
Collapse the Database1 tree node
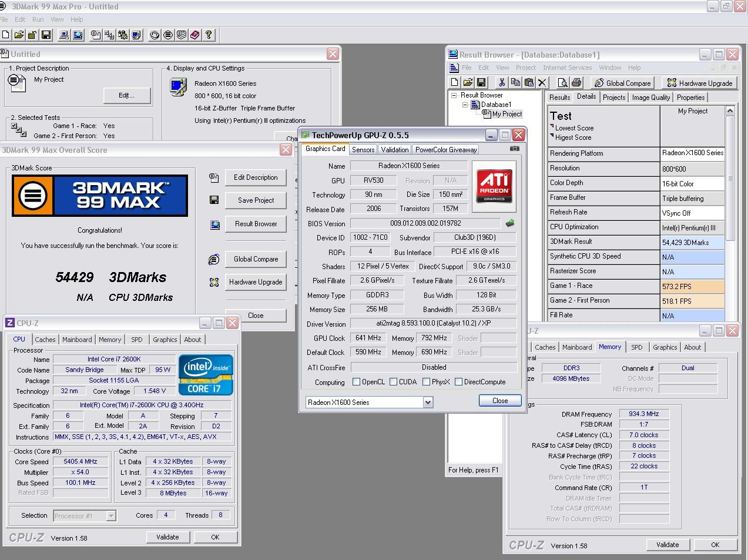465,105
